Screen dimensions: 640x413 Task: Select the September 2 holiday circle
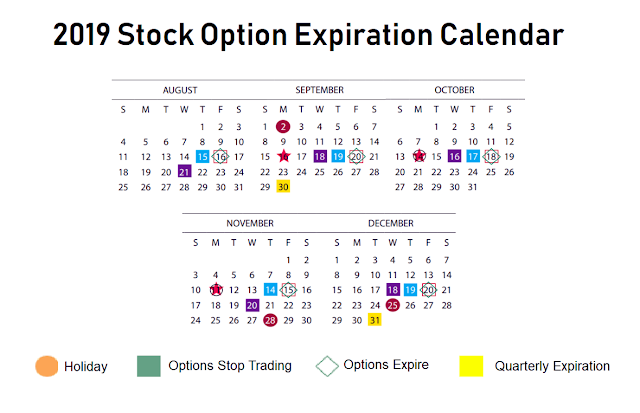coord(283,127)
